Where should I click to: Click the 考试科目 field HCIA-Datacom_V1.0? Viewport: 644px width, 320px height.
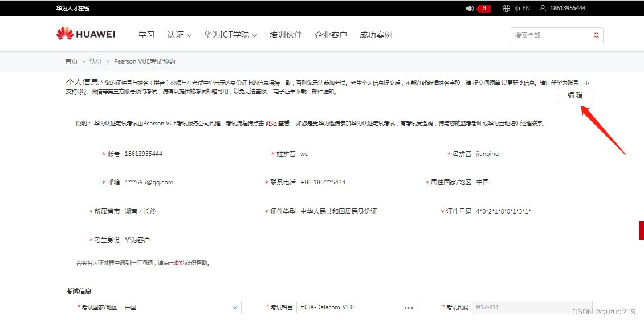pyautogui.click(x=357, y=307)
